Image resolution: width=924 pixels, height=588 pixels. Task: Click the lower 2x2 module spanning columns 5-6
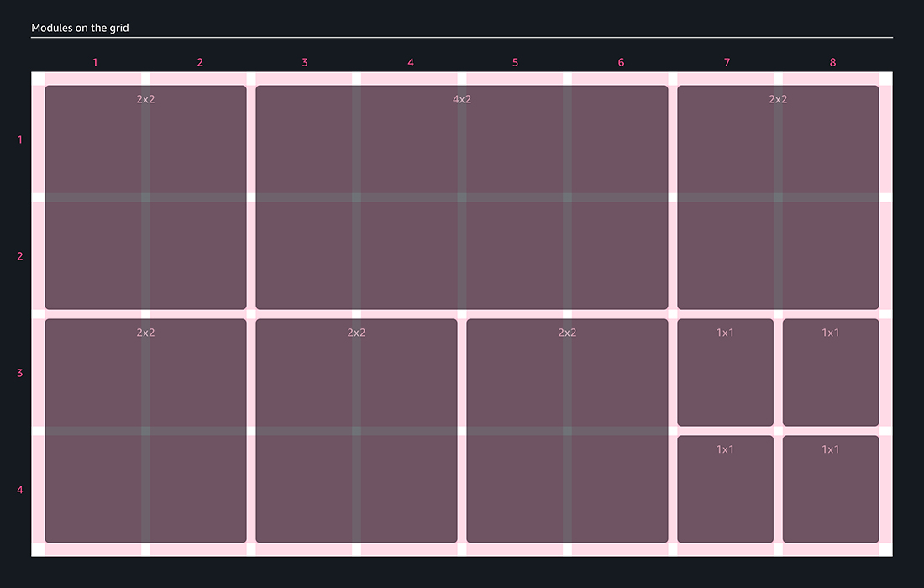(x=567, y=430)
